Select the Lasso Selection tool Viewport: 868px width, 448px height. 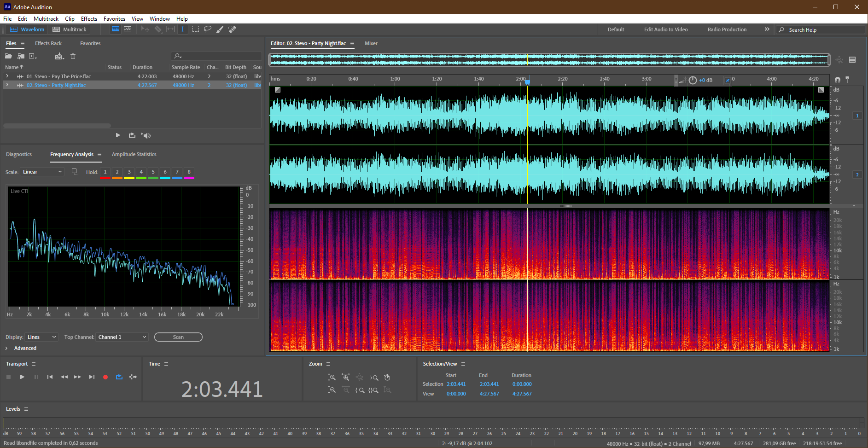point(208,29)
